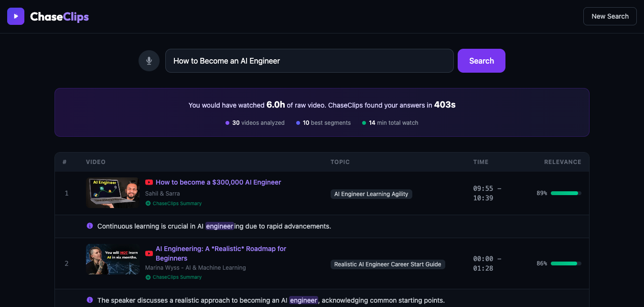Click the purple Search button

[482, 61]
